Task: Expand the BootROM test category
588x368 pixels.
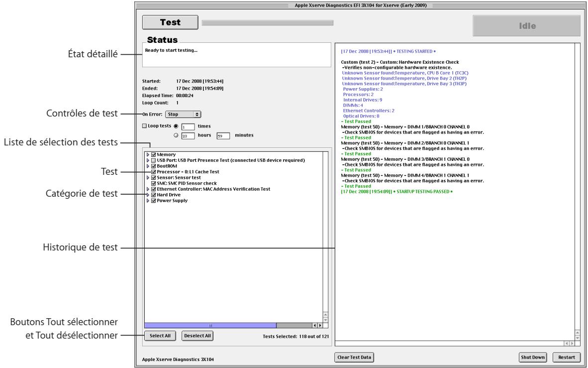Action: [x=148, y=166]
